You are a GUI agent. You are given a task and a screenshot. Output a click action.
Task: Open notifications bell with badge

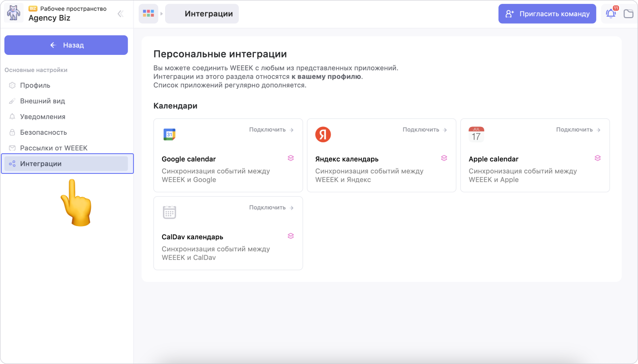tap(611, 14)
